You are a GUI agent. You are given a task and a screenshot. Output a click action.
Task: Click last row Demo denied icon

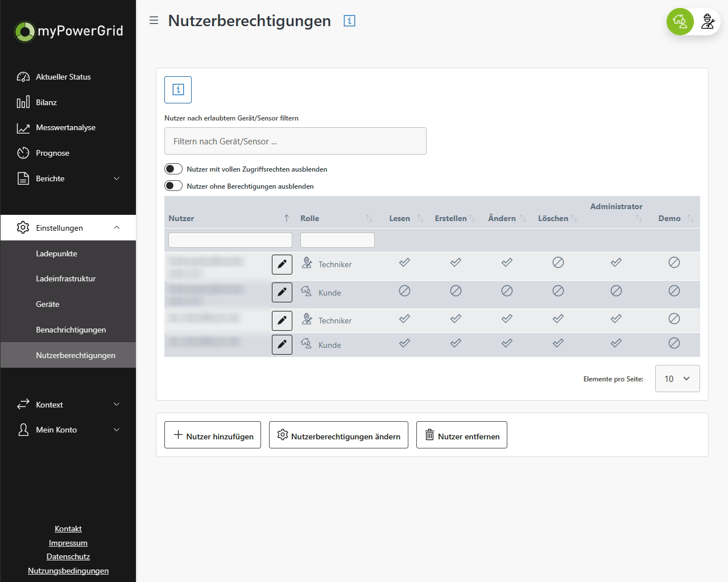[674, 343]
